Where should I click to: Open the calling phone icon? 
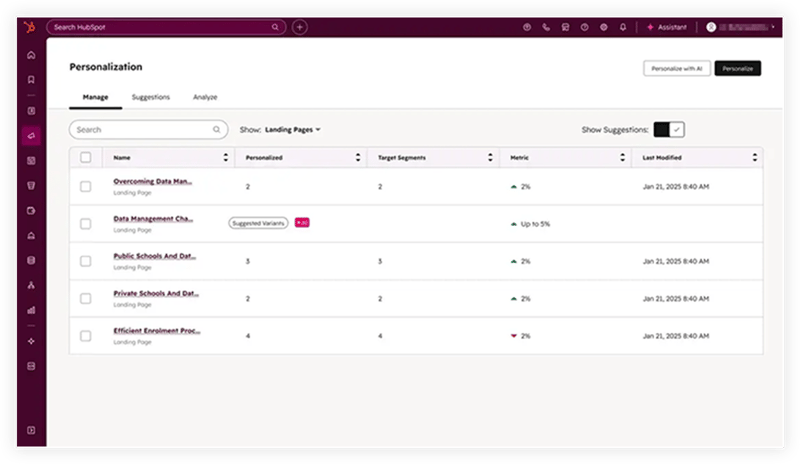click(x=546, y=27)
